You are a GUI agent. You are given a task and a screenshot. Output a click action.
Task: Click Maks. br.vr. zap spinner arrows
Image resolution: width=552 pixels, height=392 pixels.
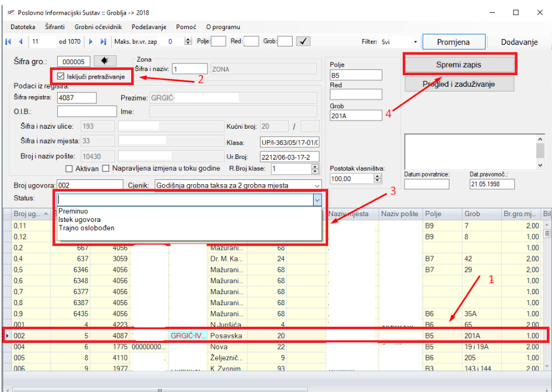[x=188, y=42]
